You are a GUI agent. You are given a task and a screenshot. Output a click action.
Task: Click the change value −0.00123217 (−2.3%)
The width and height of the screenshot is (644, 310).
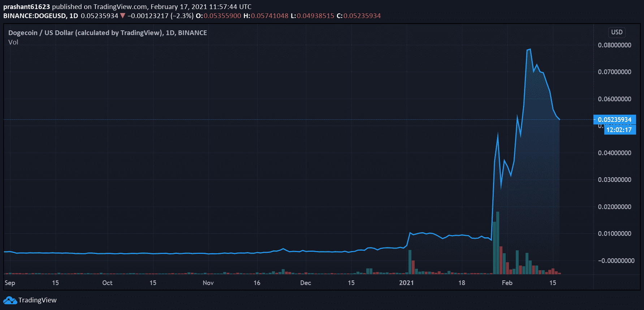tap(160, 16)
